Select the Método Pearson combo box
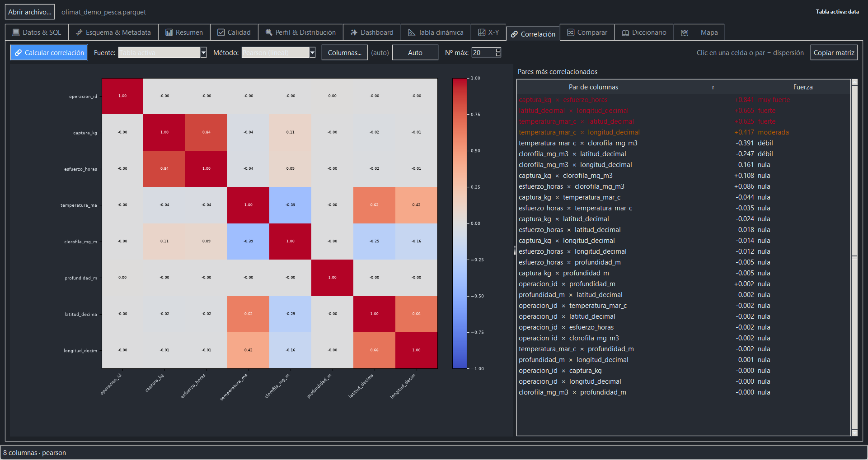868x460 pixels. point(278,53)
